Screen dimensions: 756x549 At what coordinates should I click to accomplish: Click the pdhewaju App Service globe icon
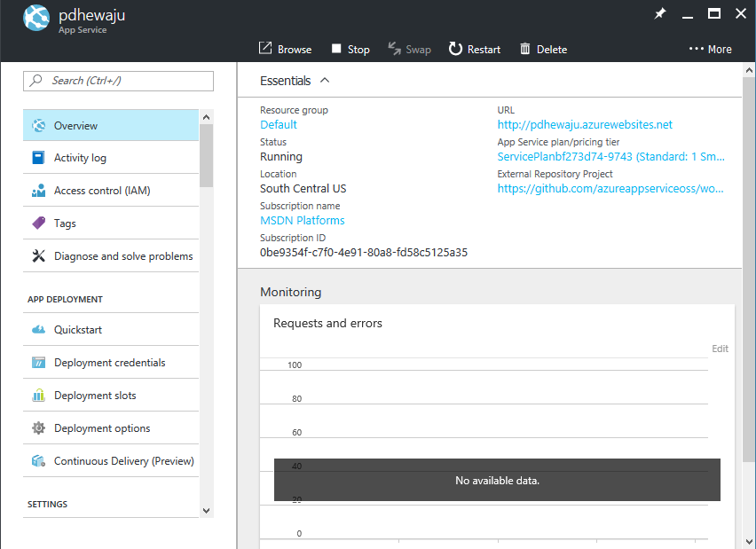coord(36,18)
